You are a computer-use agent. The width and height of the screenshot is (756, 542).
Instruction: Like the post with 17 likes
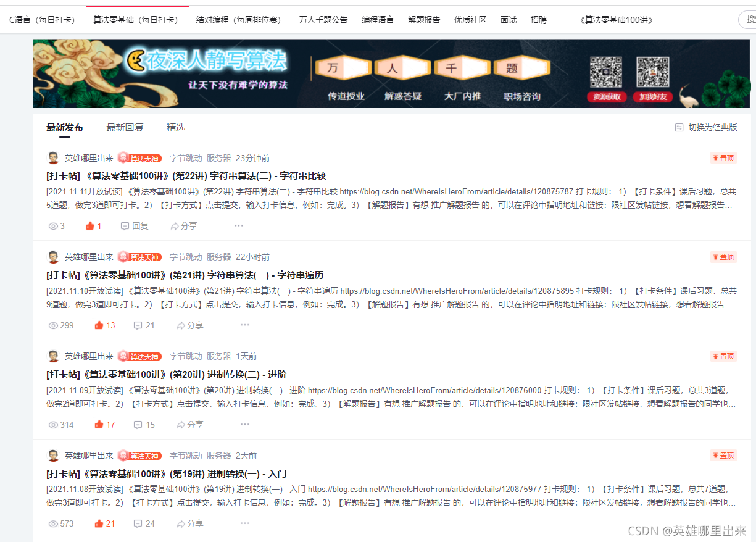(105, 425)
